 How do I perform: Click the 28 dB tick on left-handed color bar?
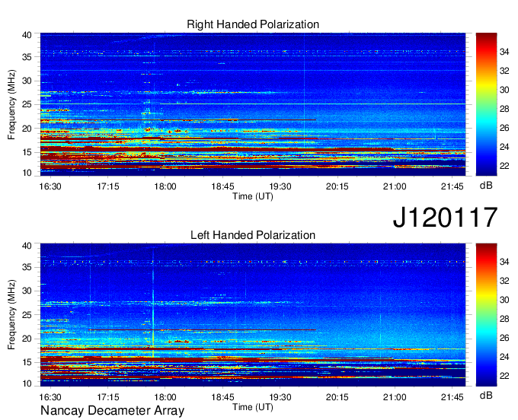pos(504,319)
